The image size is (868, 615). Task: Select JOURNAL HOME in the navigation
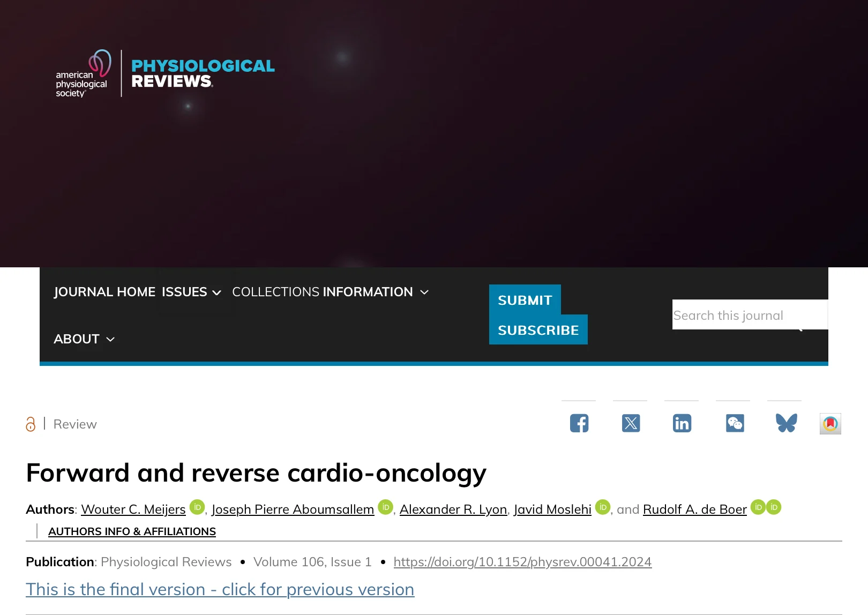pos(104,292)
